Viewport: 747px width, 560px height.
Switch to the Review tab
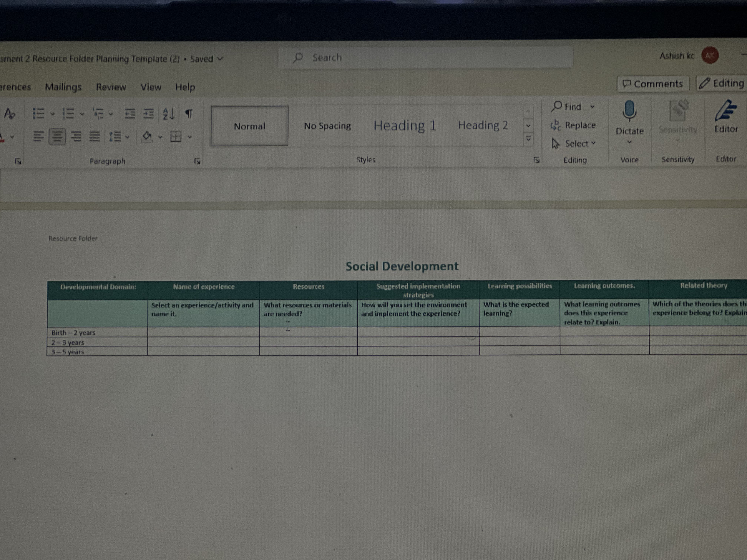111,87
